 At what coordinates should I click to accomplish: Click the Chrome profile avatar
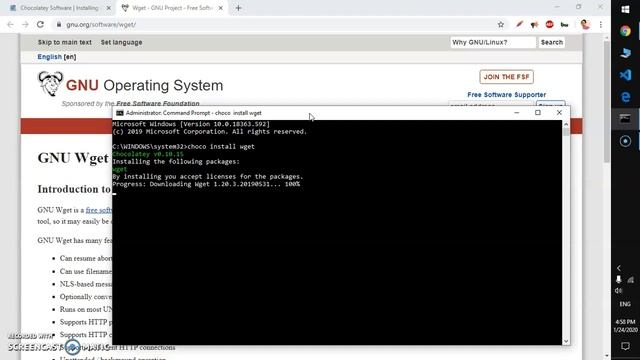(x=585, y=24)
